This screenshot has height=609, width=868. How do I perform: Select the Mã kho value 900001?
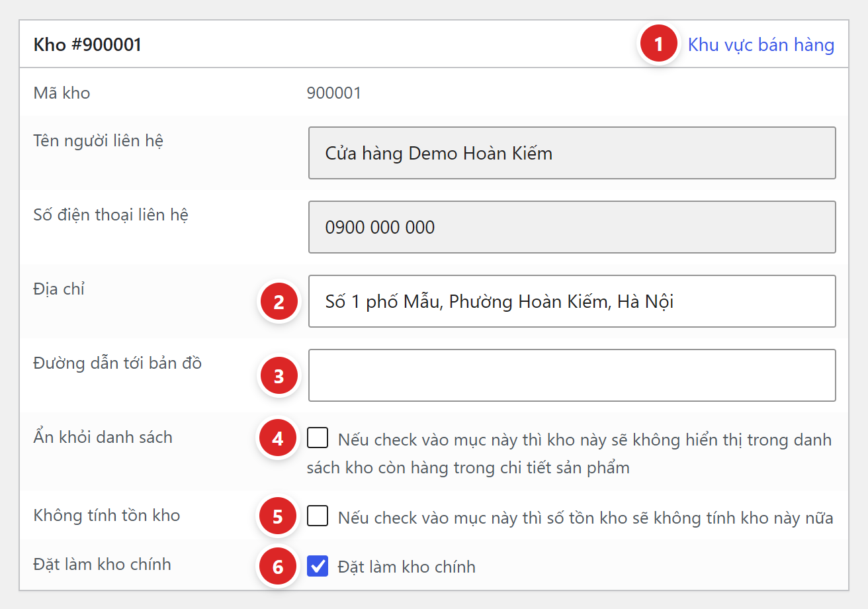[334, 93]
